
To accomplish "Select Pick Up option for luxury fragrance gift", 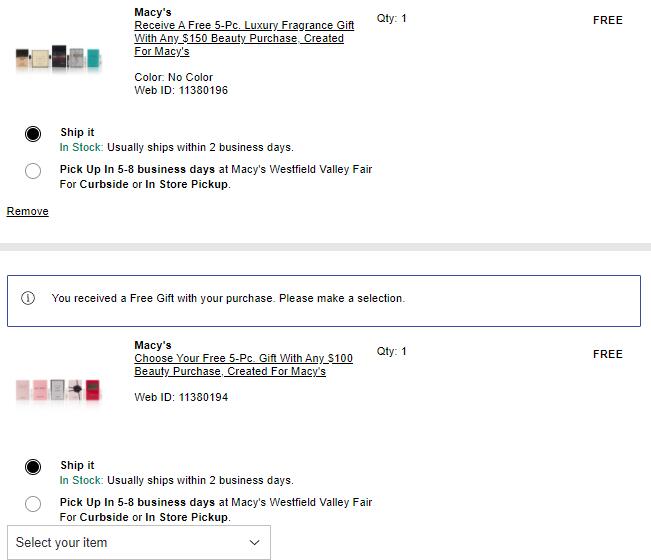I will [33, 171].
